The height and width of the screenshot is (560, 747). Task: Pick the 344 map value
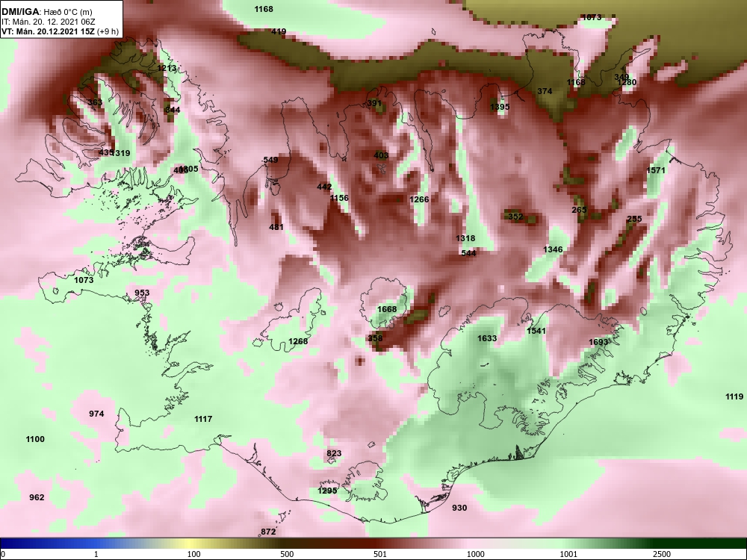(x=173, y=110)
